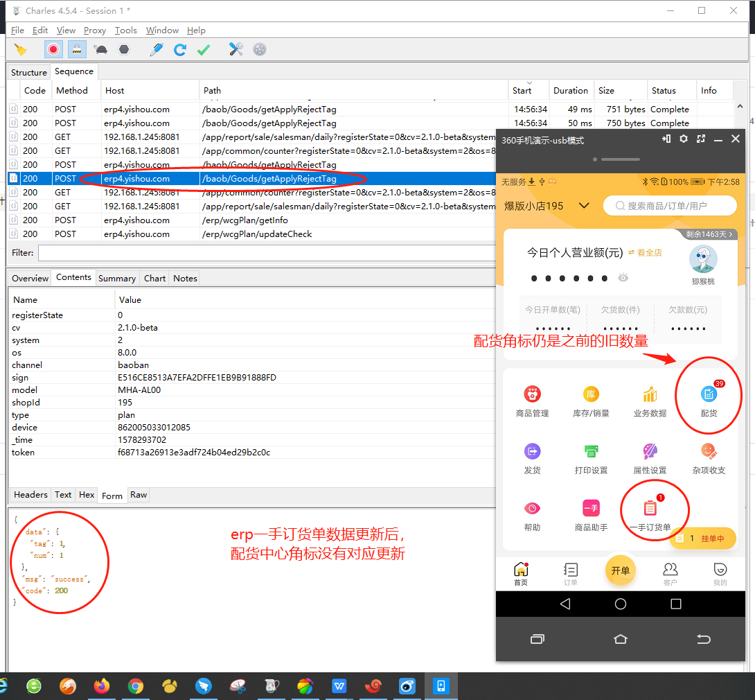Image resolution: width=755 pixels, height=700 pixels.
Task: Open 杂项收支 in the phone app
Action: (709, 458)
